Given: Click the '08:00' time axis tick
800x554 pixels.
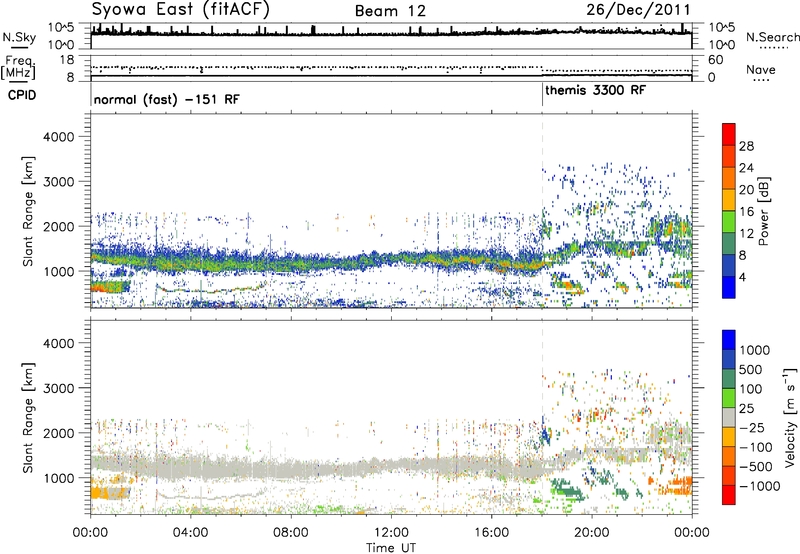Looking at the screenshot, I should coord(290,532).
